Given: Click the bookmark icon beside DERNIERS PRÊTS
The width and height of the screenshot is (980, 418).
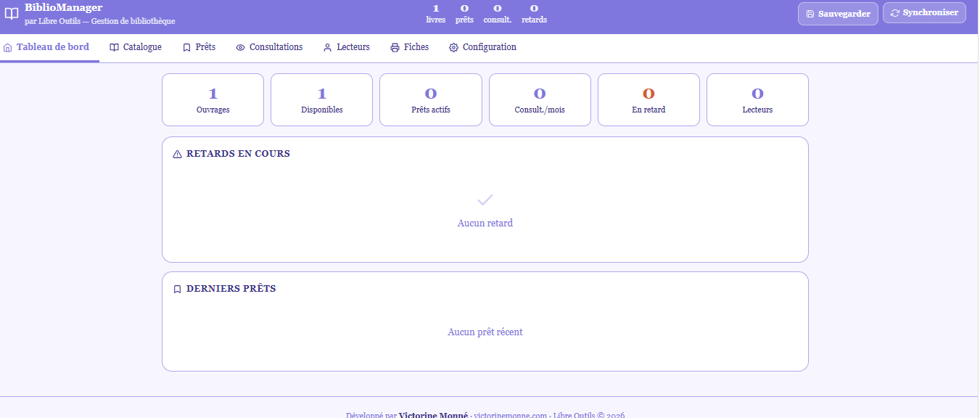Looking at the screenshot, I should tap(177, 288).
